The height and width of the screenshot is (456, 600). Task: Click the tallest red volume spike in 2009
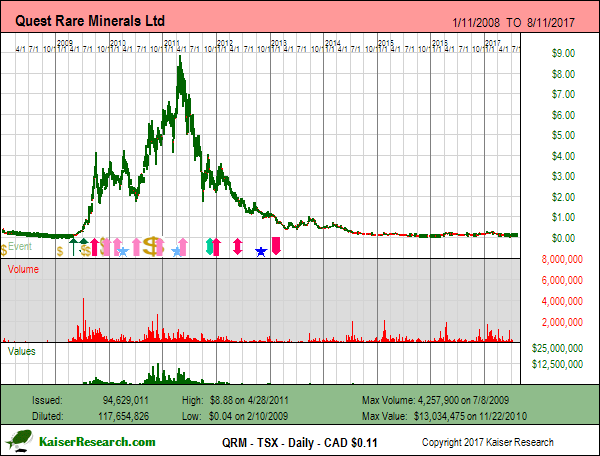click(x=83, y=319)
